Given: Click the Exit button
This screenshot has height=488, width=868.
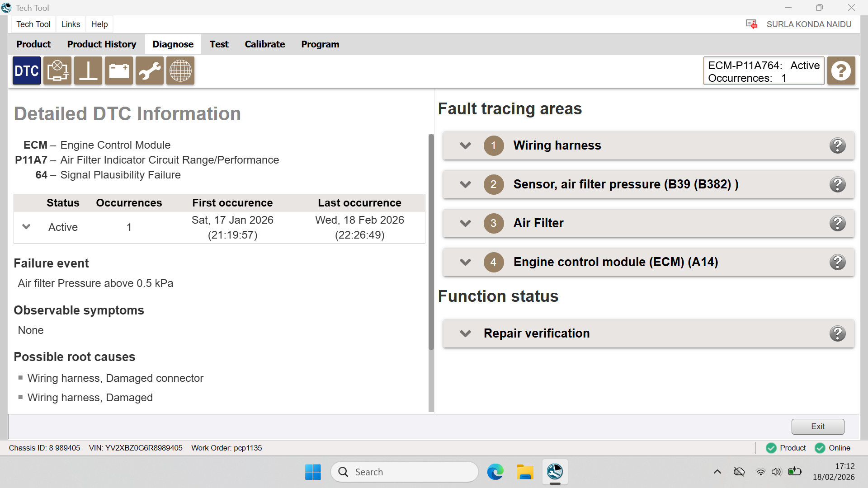Looking at the screenshot, I should point(818,427).
